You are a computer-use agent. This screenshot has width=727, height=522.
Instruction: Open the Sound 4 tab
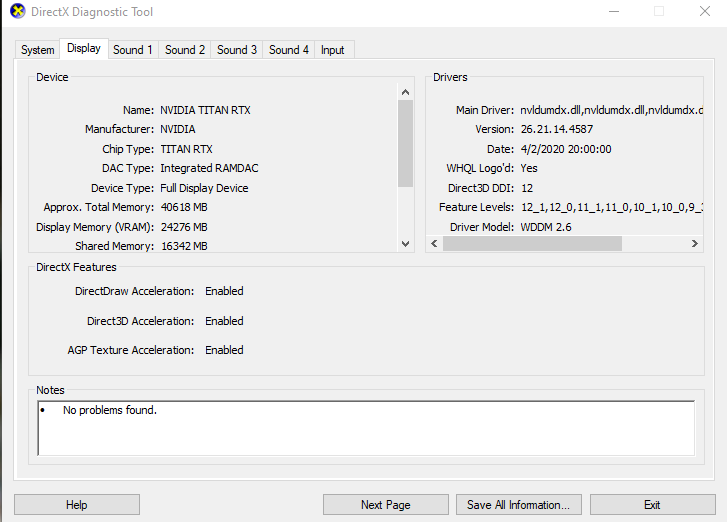pyautogui.click(x=288, y=50)
